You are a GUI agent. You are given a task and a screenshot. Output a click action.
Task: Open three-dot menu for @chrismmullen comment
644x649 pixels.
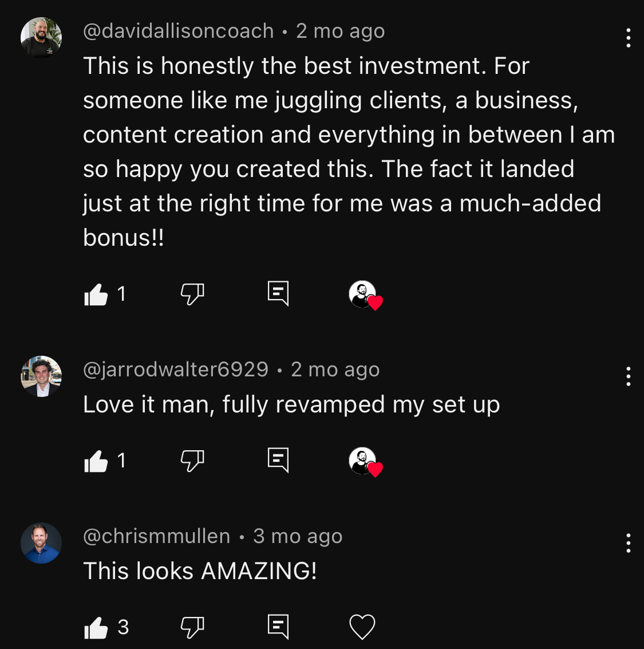pyautogui.click(x=629, y=543)
